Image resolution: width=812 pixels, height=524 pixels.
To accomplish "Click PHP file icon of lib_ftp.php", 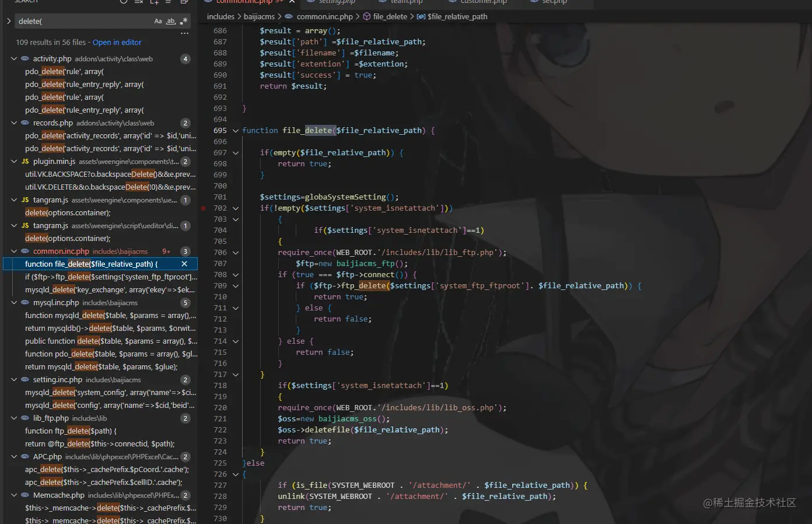I will pyautogui.click(x=25, y=418).
